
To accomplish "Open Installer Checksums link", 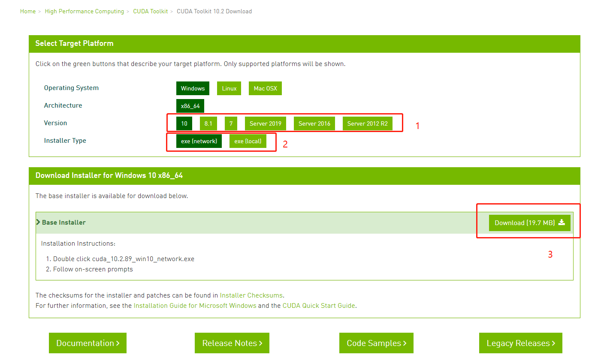I will pyautogui.click(x=251, y=295).
